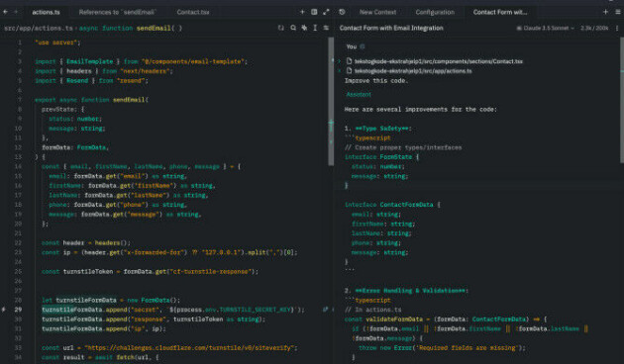Open the context options kebab menu
624x364 pixels.
(617, 28)
